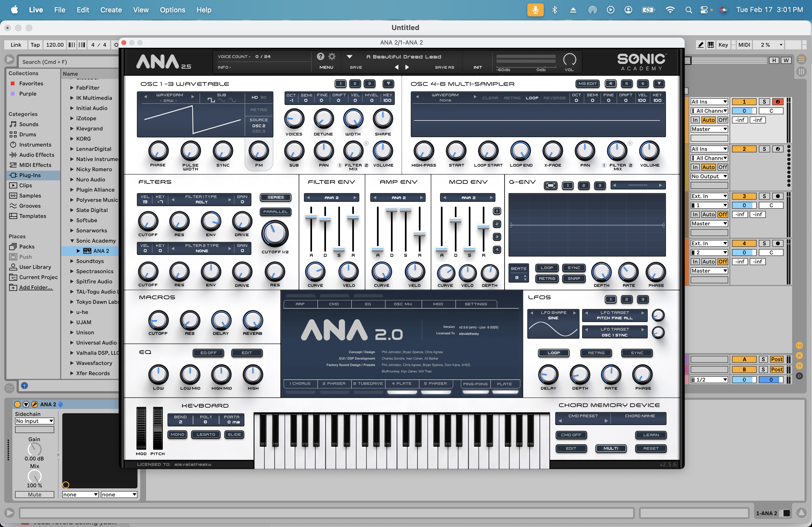Click LEARN in the Chord Memory Device
The height and width of the screenshot is (527, 812).
(650, 435)
